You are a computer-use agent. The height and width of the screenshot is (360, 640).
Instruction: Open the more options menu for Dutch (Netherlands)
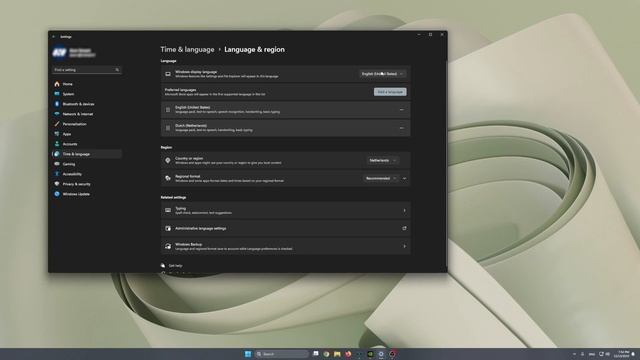pos(402,128)
